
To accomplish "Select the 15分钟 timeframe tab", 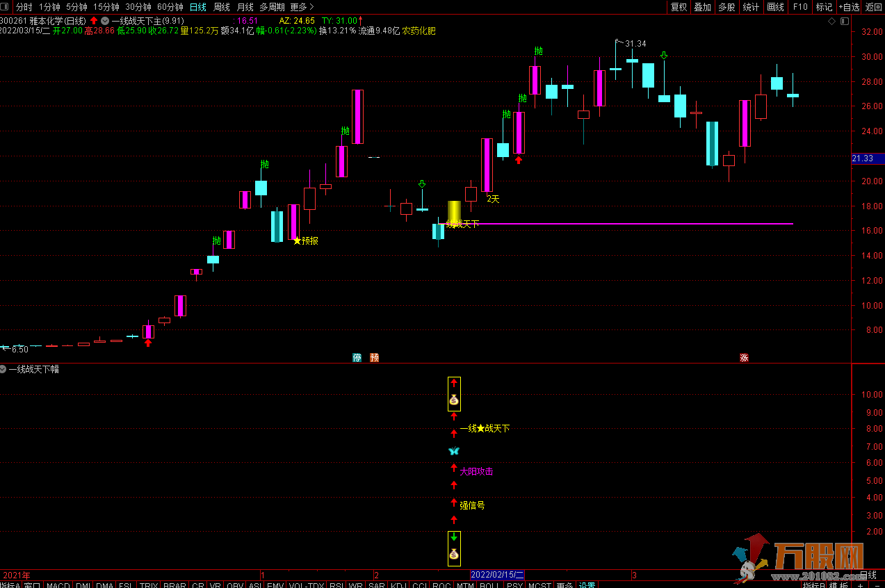I will [106, 7].
